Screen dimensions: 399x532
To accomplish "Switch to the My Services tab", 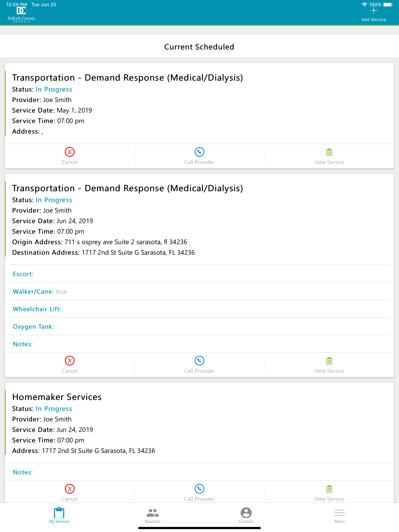I will pos(59,515).
